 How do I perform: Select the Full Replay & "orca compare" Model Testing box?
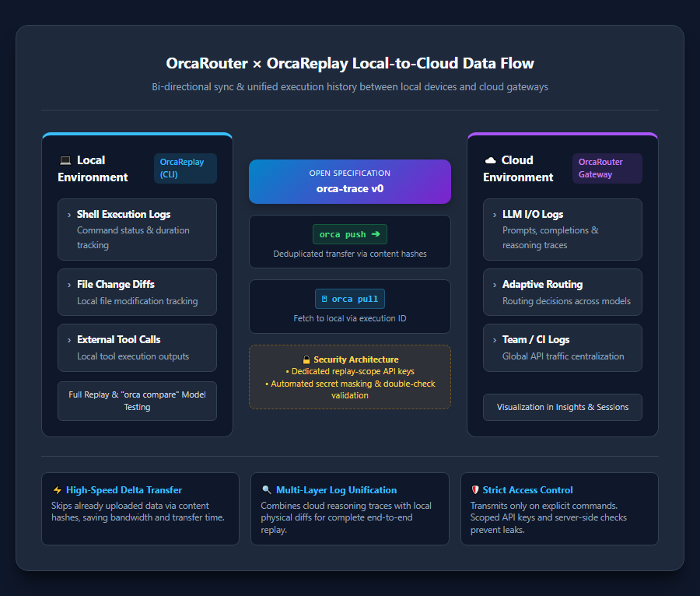pyautogui.click(x=137, y=401)
